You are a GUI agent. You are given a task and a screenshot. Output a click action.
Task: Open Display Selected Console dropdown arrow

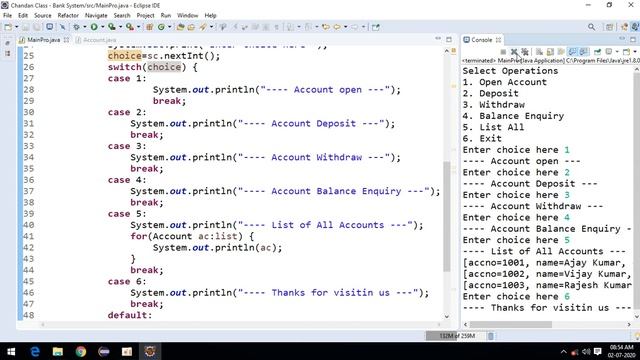(617, 52)
